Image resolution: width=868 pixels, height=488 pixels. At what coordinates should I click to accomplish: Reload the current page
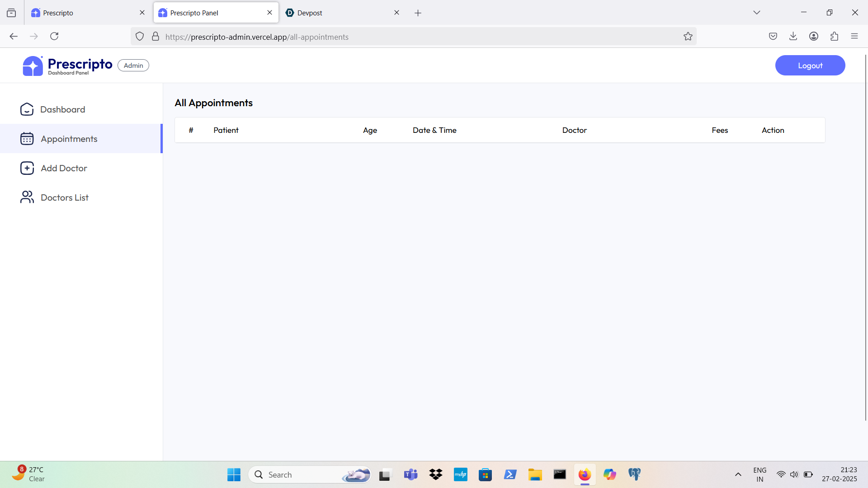point(54,36)
